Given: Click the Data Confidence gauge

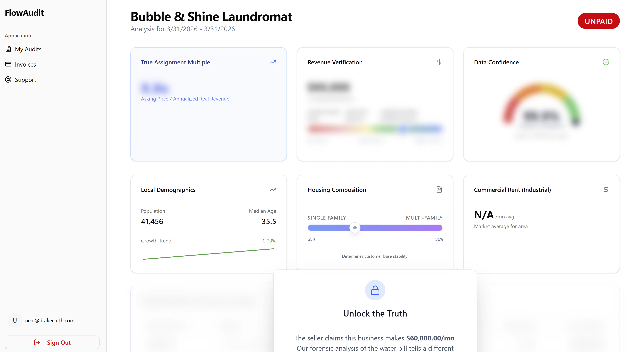Looking at the screenshot, I should pyautogui.click(x=541, y=107).
